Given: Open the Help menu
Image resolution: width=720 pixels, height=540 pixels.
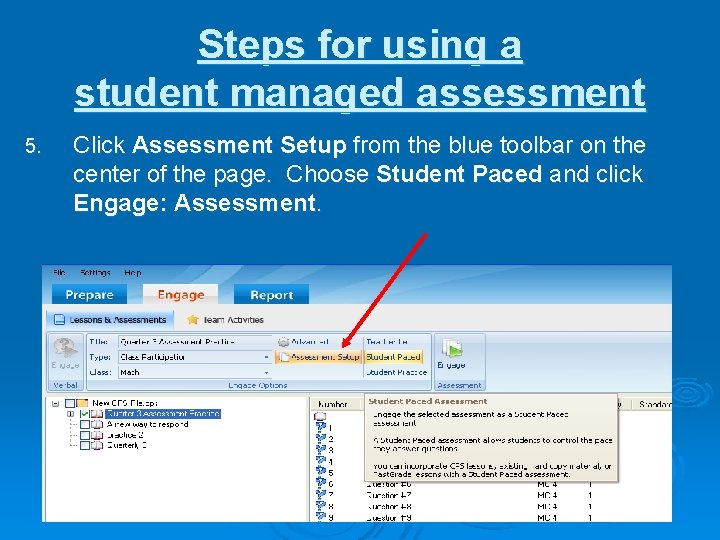Looking at the screenshot, I should pyautogui.click(x=133, y=272).
